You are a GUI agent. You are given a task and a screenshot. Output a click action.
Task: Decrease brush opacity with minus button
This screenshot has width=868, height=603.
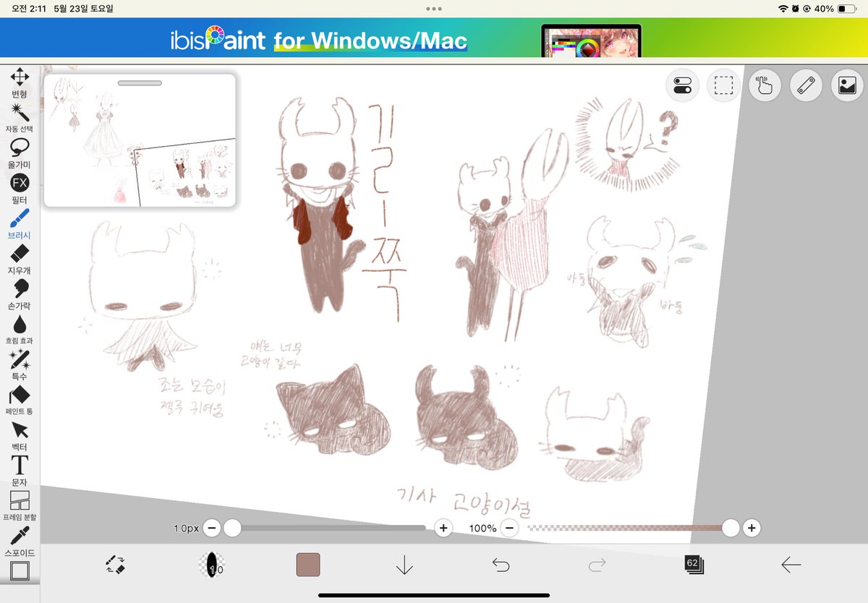[509, 528]
